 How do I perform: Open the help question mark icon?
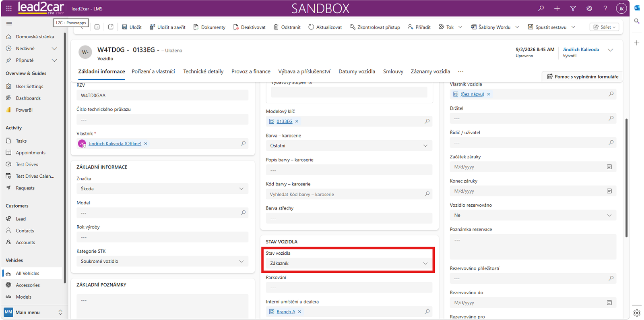pyautogui.click(x=605, y=8)
